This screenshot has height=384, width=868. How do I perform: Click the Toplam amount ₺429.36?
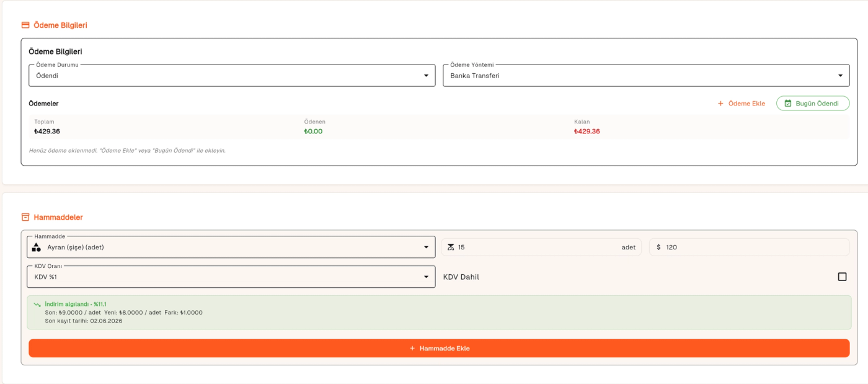pyautogui.click(x=47, y=132)
